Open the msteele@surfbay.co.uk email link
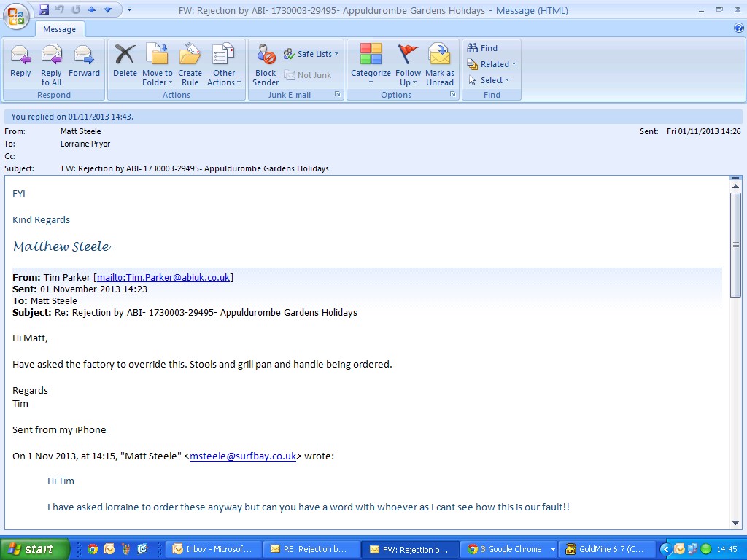 (x=243, y=456)
